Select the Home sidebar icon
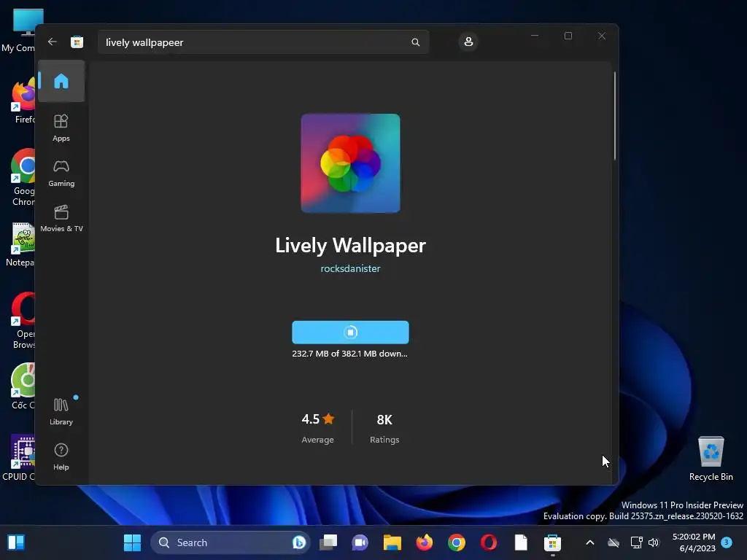This screenshot has height=560, width=747. tap(61, 81)
